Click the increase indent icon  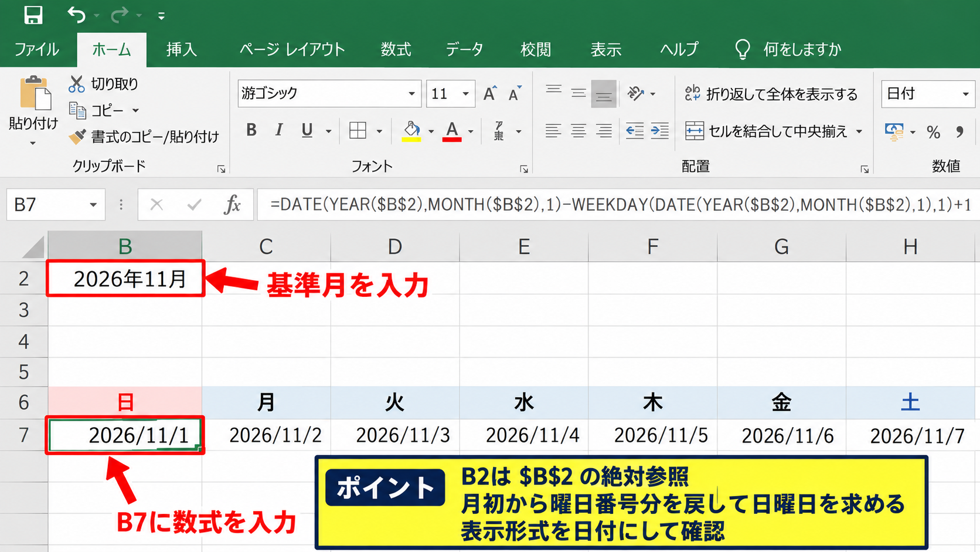660,130
